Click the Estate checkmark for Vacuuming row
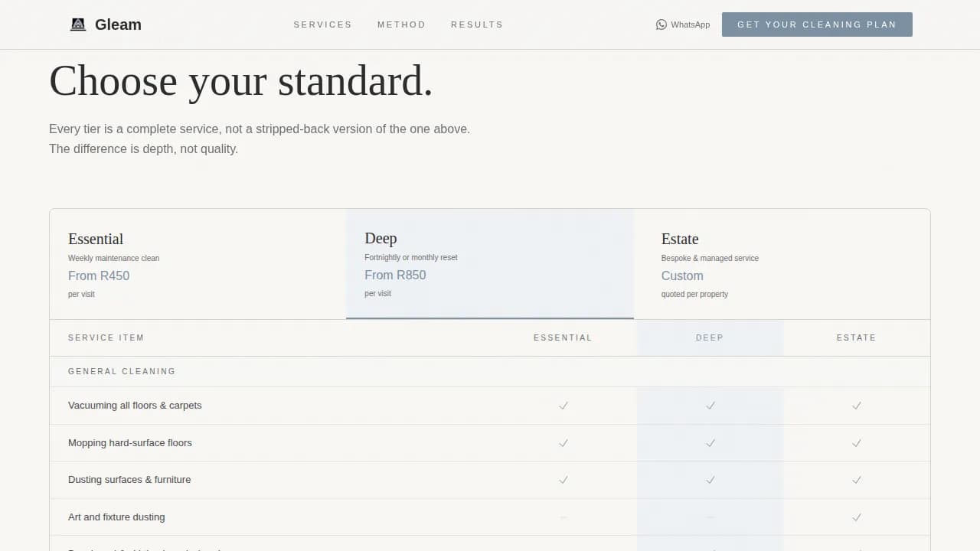This screenshot has height=551, width=980. [856, 406]
